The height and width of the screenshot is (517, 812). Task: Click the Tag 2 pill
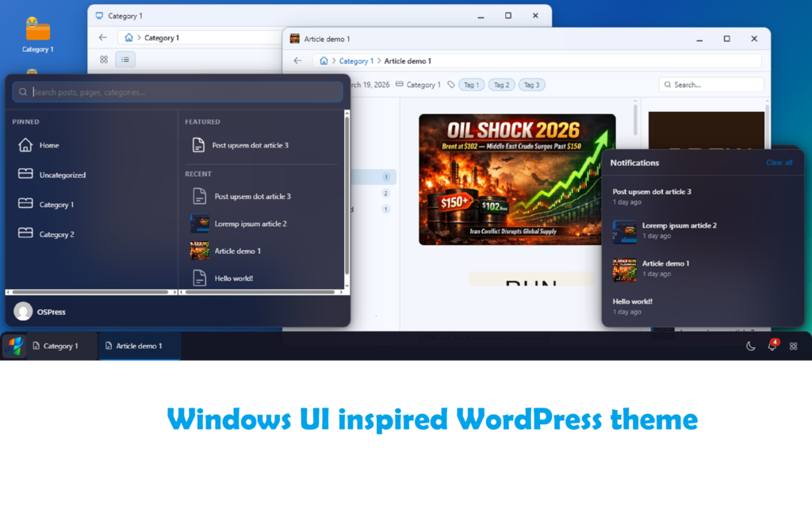501,85
